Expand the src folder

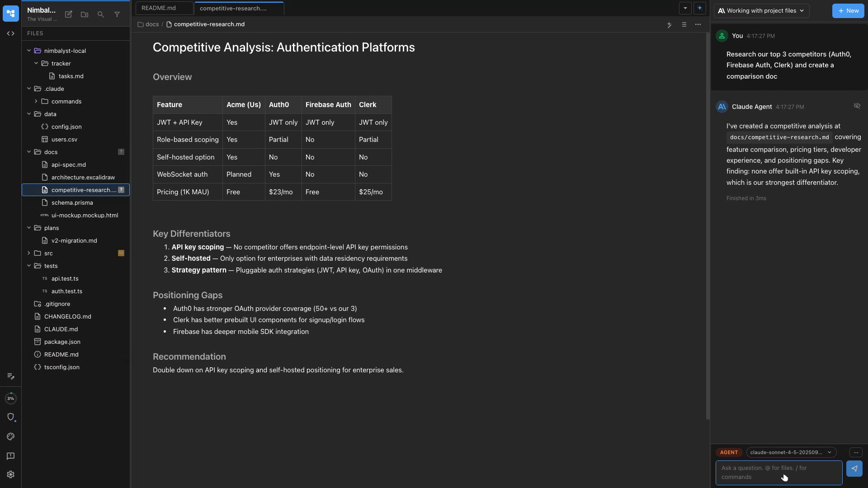29,253
